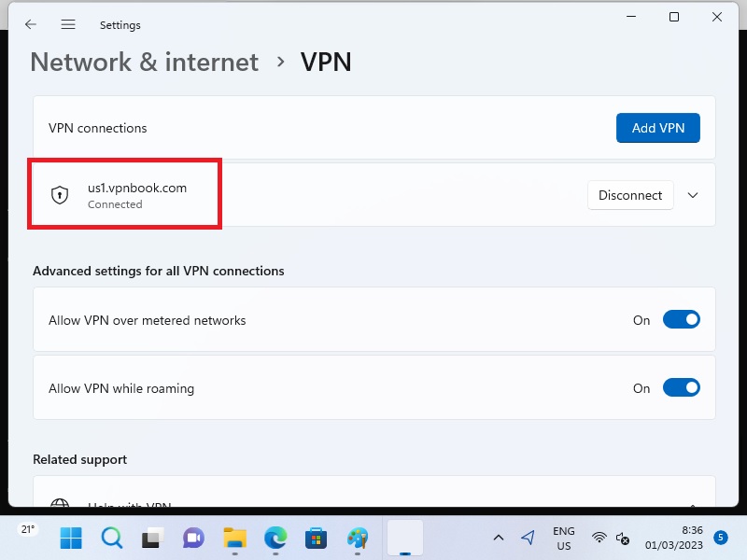Viewport: 747px width, 560px height.
Task: Go to Network & internet breadcrumb
Action: click(x=144, y=62)
